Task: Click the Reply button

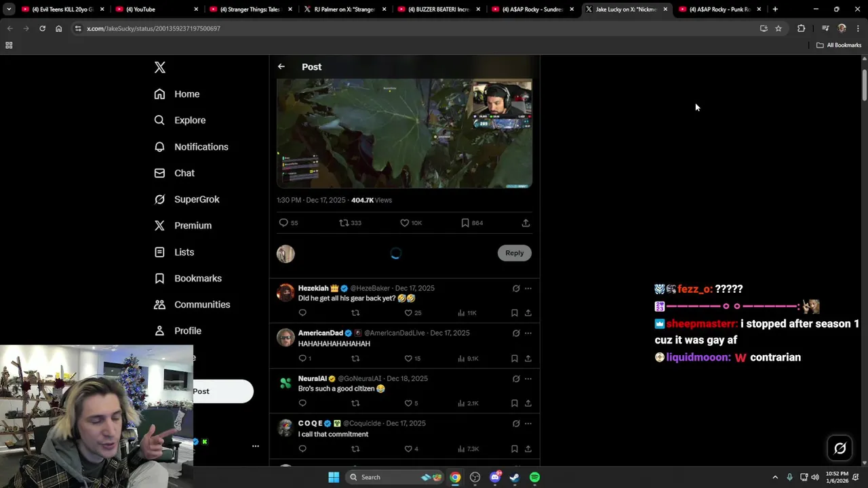Action: click(x=515, y=253)
